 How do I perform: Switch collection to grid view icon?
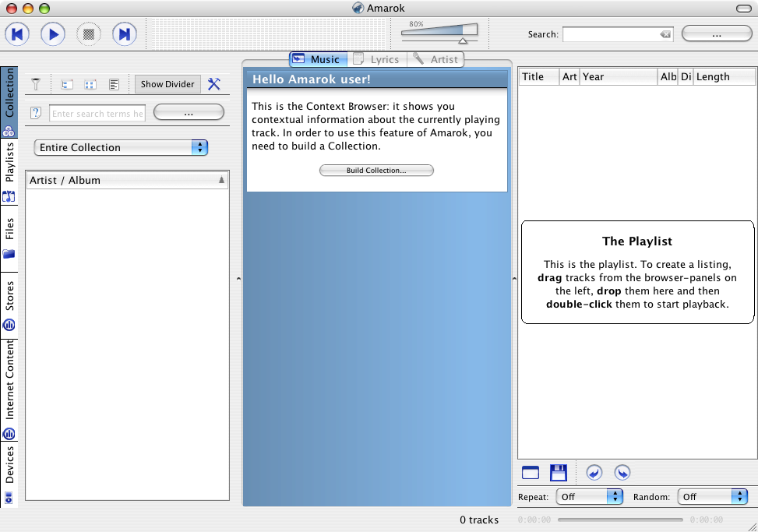point(90,85)
